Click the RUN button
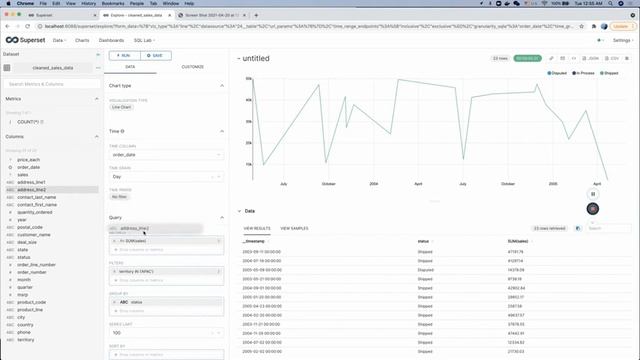The image size is (640, 360). [x=124, y=56]
